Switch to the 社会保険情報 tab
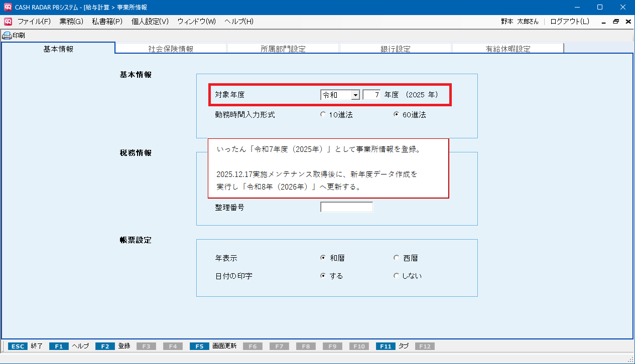 (x=171, y=49)
